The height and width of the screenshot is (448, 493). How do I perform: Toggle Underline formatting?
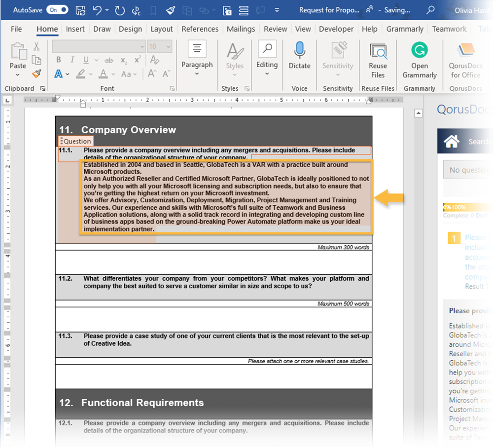86,60
